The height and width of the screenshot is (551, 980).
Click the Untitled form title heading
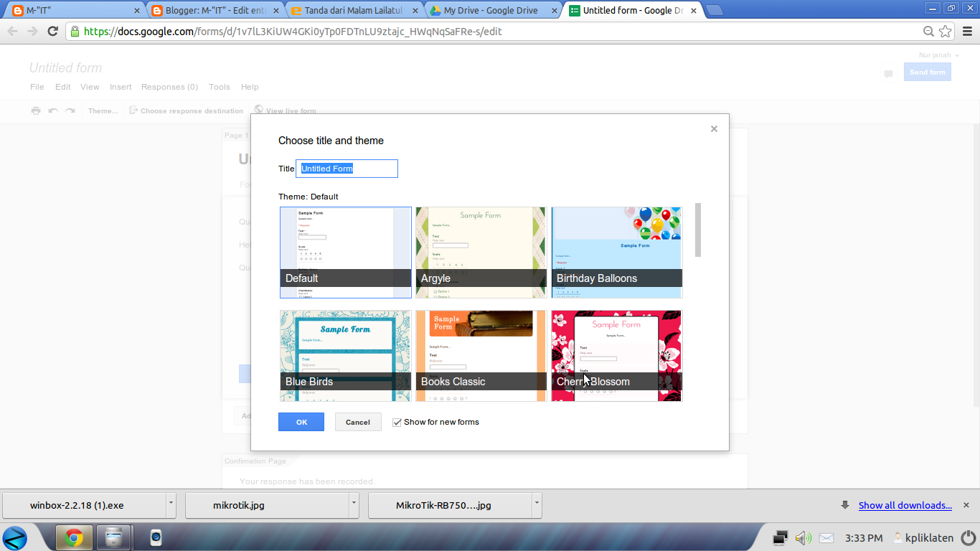65,68
